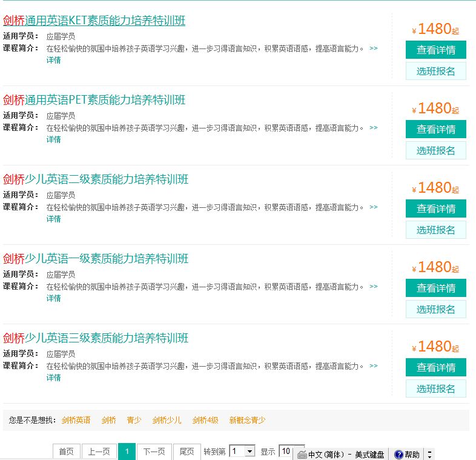Open the >> arrow in 少儿英语一级 intro
The image size is (476, 460).
pos(374,286)
